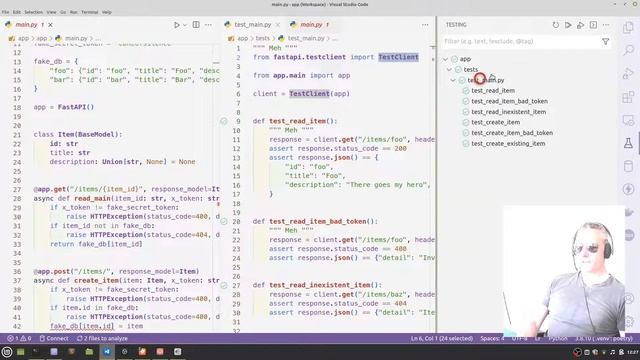Click Python language mode in status bar

point(558,338)
